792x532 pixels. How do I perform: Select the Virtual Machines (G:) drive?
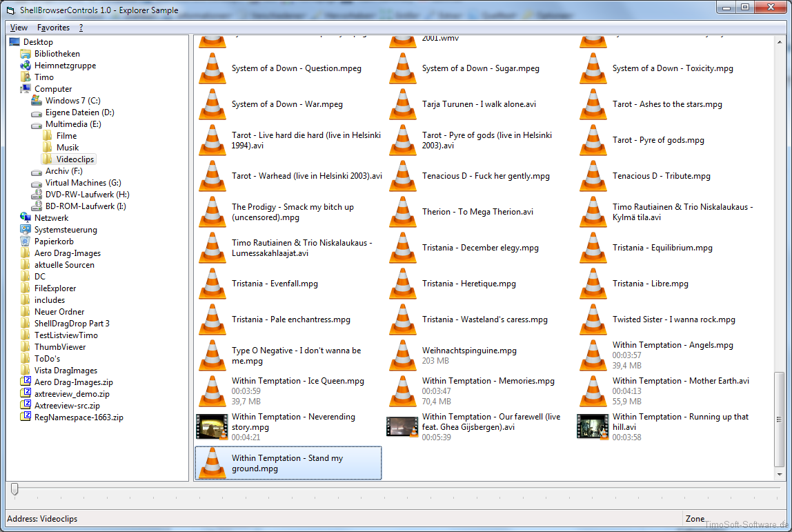pyautogui.click(x=83, y=182)
